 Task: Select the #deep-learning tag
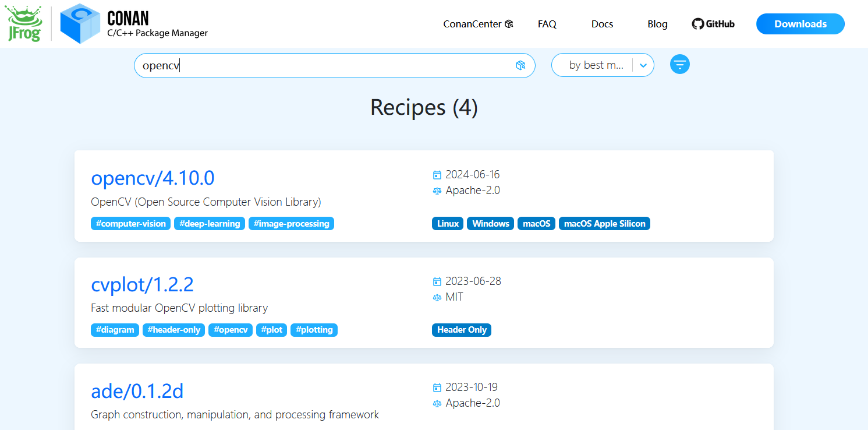click(x=210, y=224)
